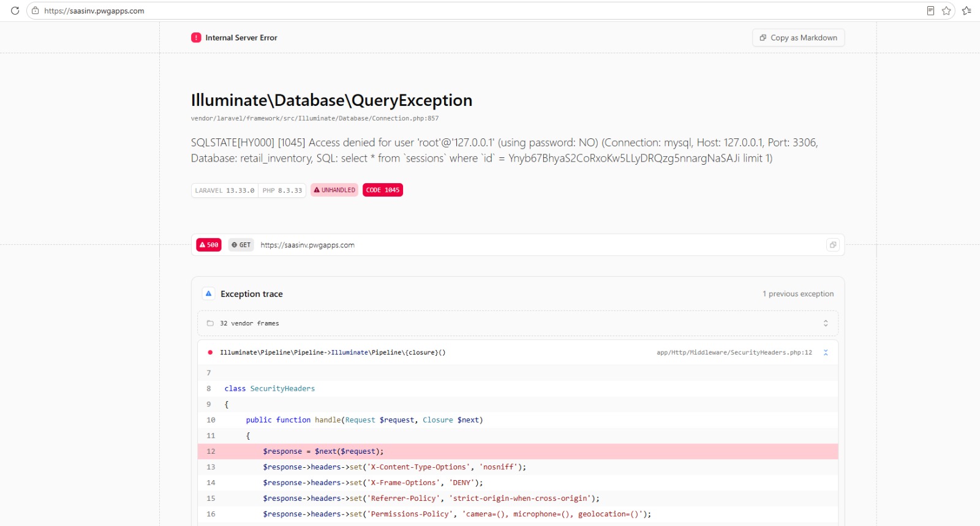Click the blue Exception trace icon

coord(208,294)
